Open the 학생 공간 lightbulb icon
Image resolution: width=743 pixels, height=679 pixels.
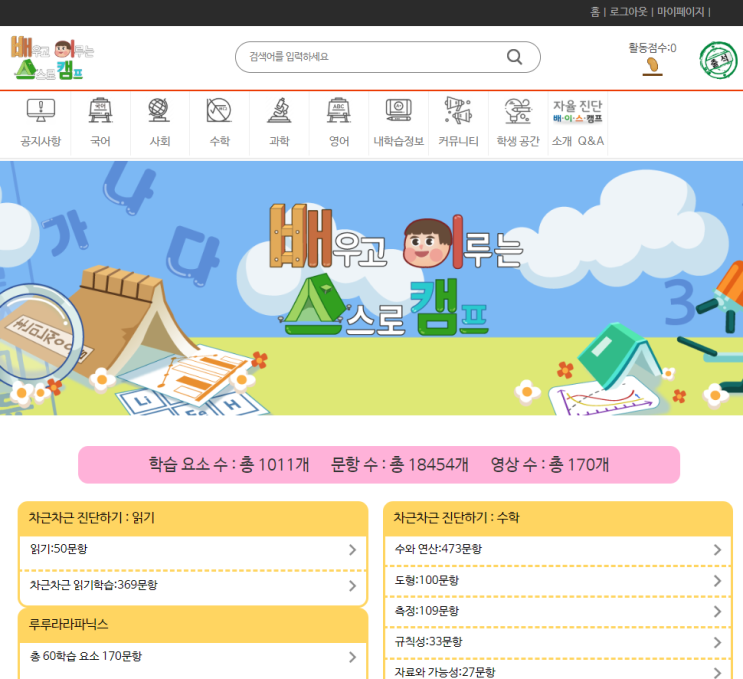coord(518,111)
